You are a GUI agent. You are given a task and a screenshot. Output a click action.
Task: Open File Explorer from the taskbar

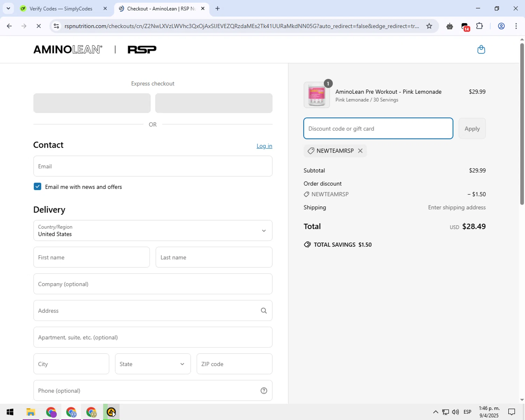31,412
